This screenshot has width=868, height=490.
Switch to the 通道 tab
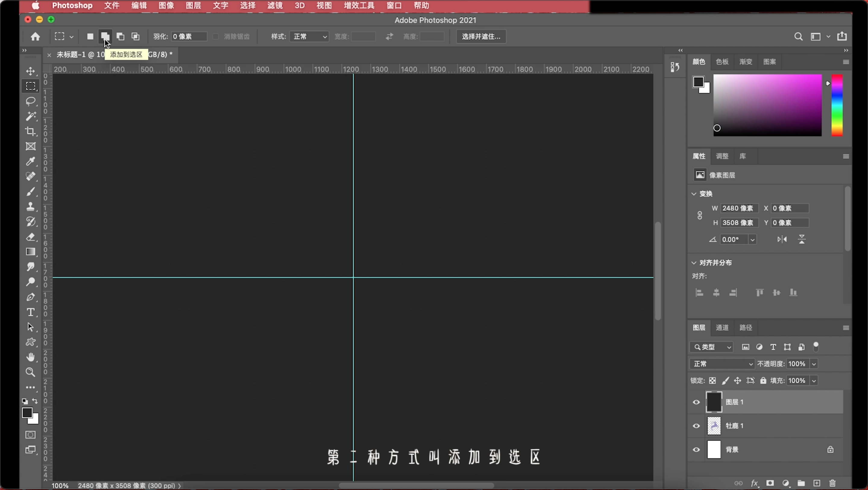722,328
